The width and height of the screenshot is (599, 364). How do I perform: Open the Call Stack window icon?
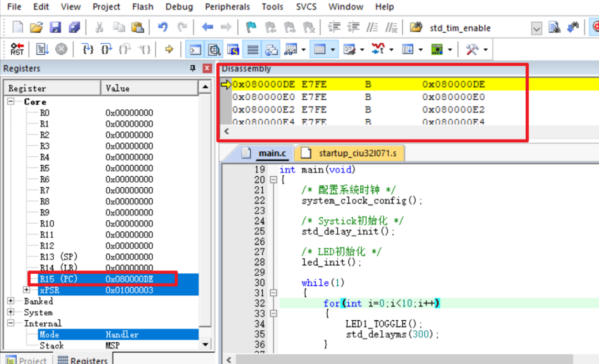(x=271, y=50)
